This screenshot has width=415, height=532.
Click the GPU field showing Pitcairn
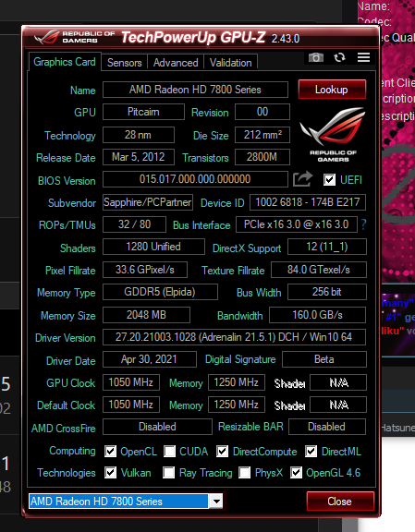[143, 112]
